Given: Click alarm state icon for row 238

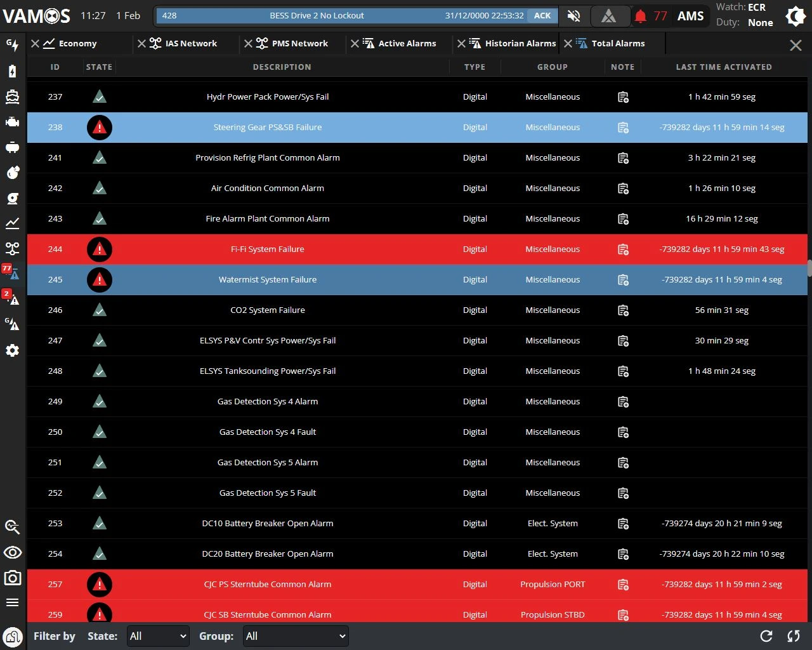Looking at the screenshot, I should pos(99,128).
